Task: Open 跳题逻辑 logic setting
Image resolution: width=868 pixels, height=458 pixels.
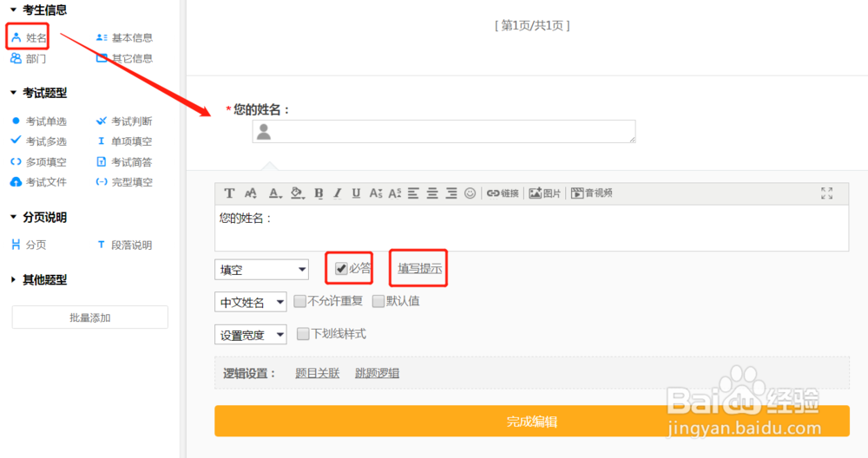Action: [377, 373]
